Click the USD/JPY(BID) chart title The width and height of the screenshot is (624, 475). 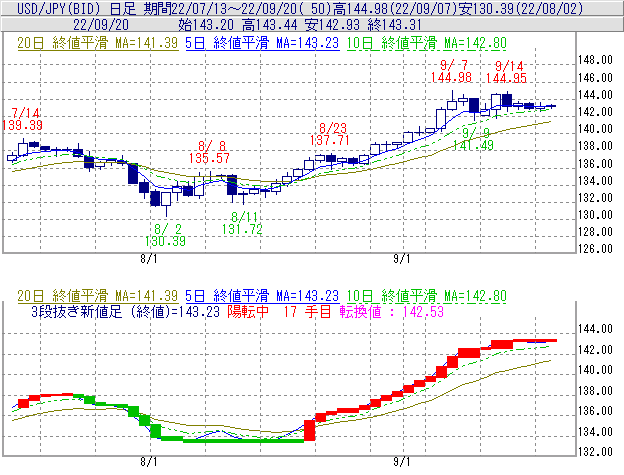click(x=57, y=8)
